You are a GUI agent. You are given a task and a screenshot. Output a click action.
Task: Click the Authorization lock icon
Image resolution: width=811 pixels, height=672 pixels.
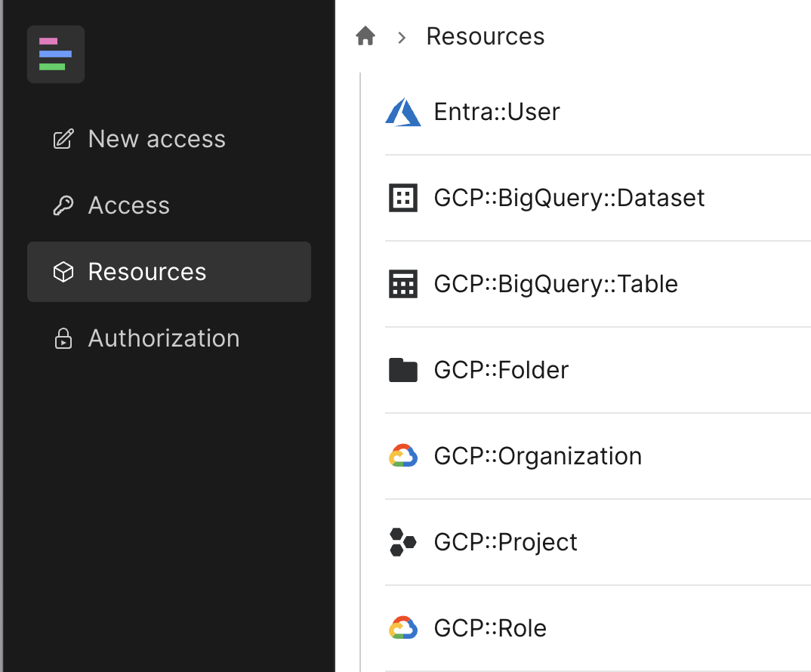(63, 338)
